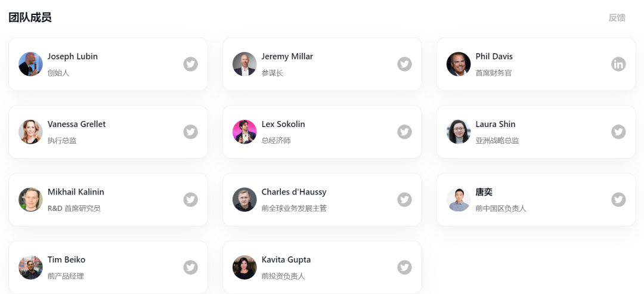
Task: Open Kavita Gupta's profile photo
Action: pos(244,267)
